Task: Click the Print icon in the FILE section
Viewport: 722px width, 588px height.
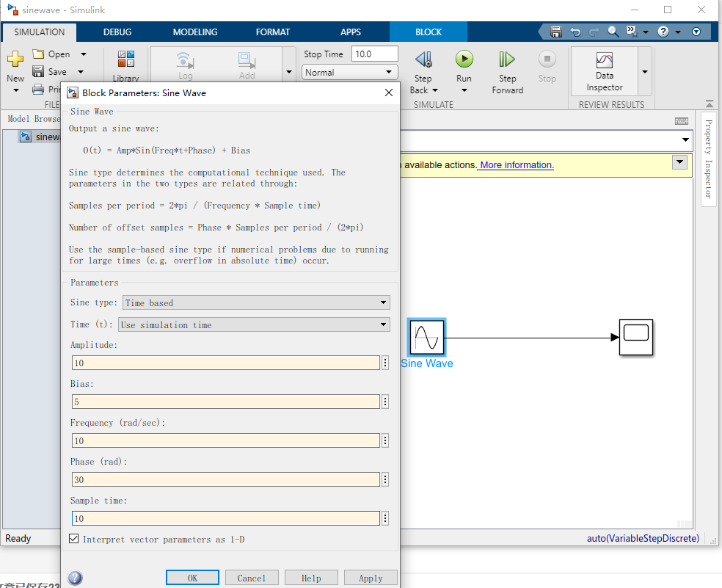Action: pos(38,89)
